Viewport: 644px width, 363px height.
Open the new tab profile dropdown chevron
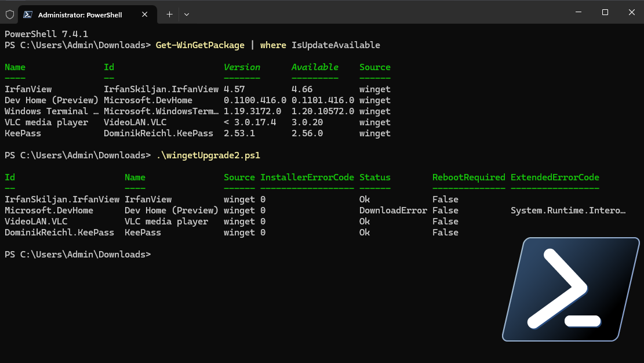[x=187, y=14]
